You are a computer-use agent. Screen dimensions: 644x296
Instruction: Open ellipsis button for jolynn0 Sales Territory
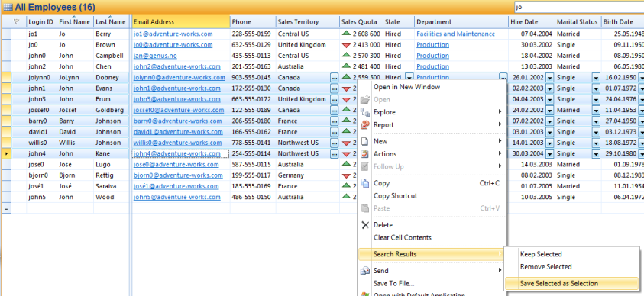coord(335,78)
